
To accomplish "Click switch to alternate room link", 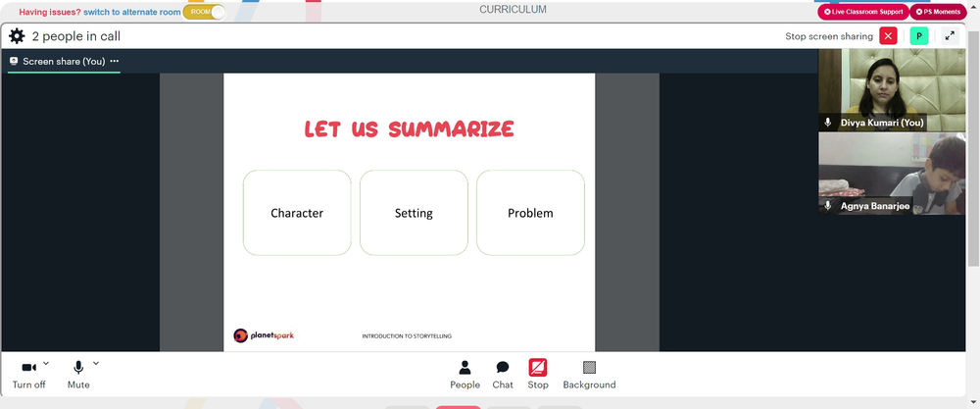I will pyautogui.click(x=132, y=12).
